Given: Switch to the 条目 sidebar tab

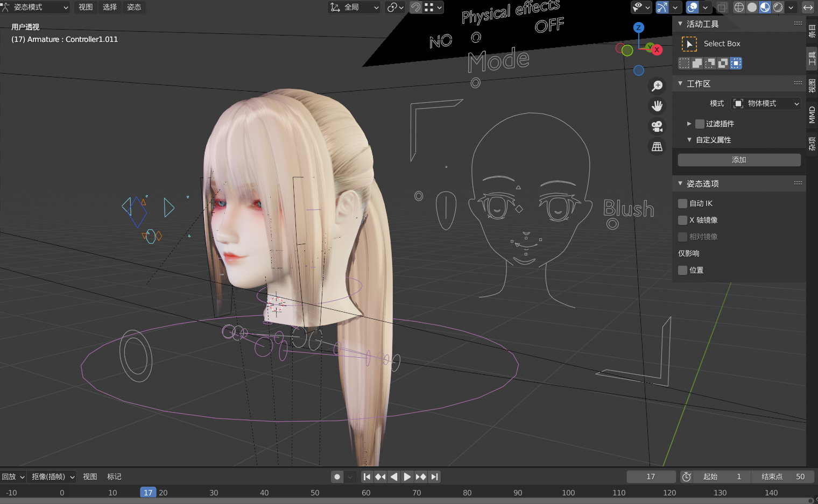Looking at the screenshot, I should (x=812, y=31).
